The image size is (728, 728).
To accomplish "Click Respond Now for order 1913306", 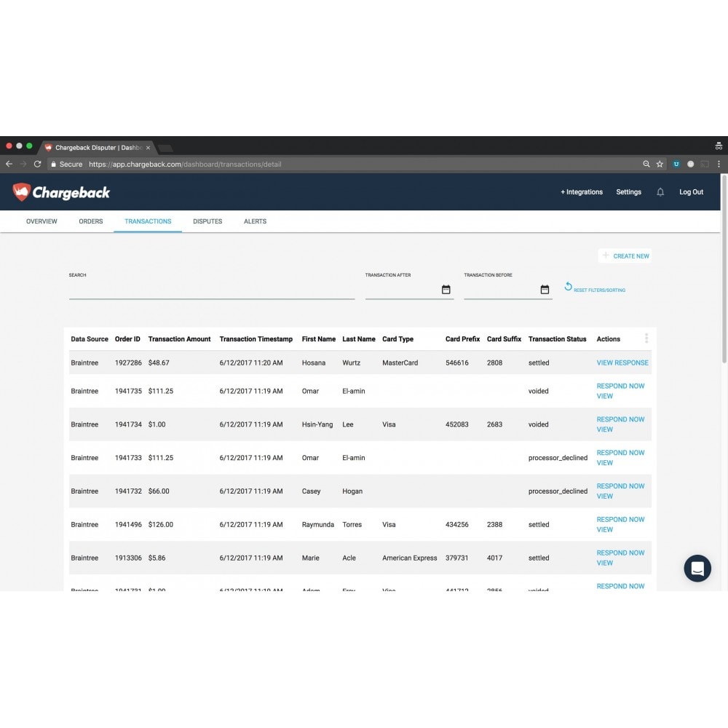I will click(x=620, y=553).
